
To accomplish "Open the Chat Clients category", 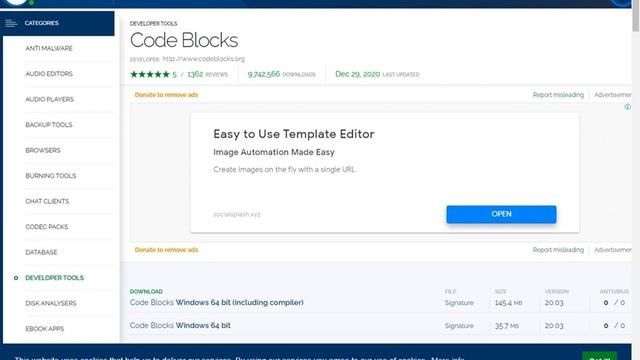I will tap(47, 201).
